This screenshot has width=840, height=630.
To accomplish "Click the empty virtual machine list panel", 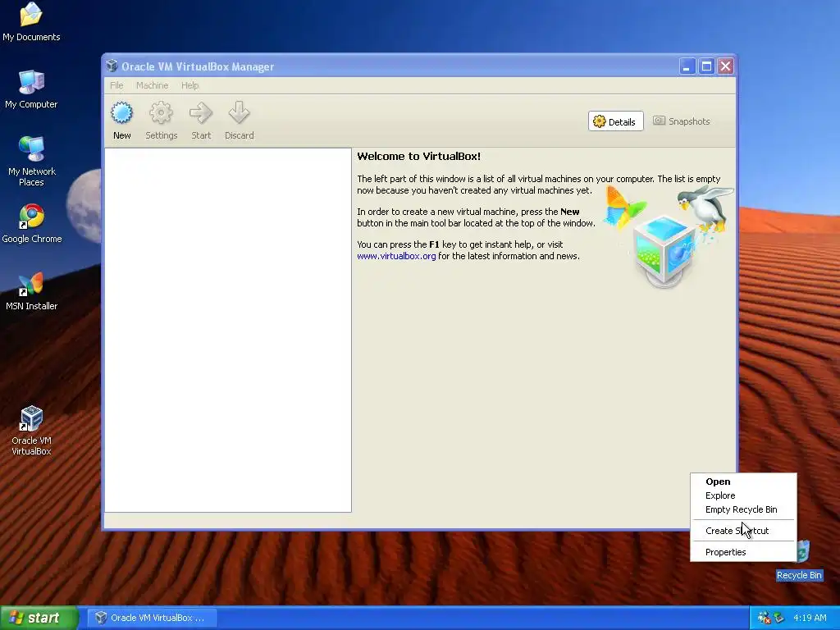I will point(228,330).
